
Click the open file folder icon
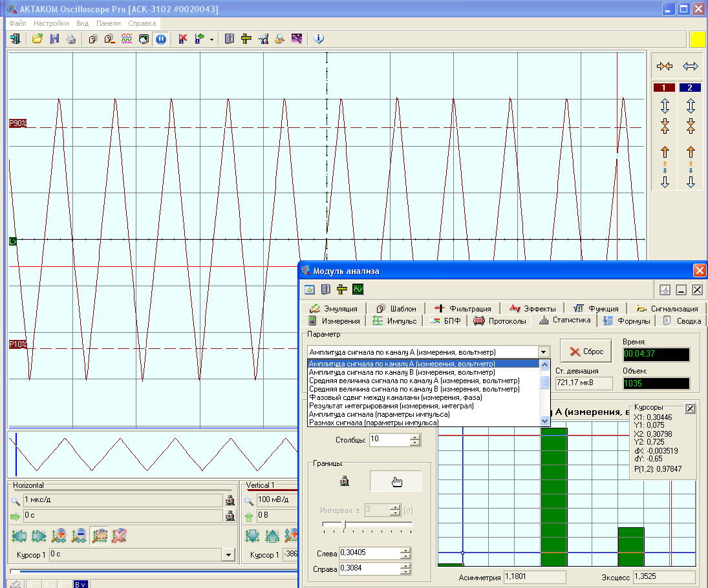[38, 39]
